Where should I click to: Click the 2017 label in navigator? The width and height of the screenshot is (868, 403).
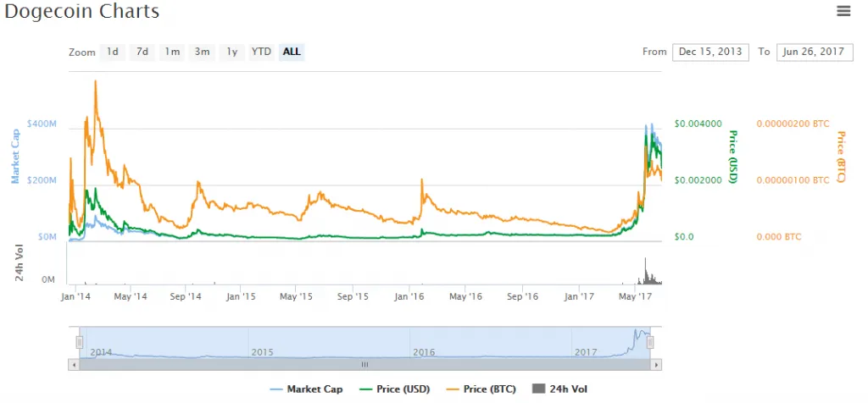tap(586, 352)
